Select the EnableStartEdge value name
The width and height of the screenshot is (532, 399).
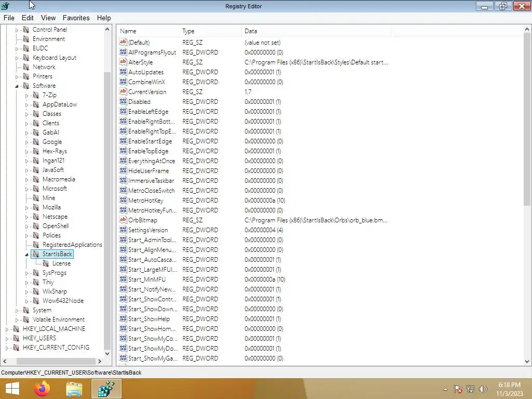[x=150, y=141]
